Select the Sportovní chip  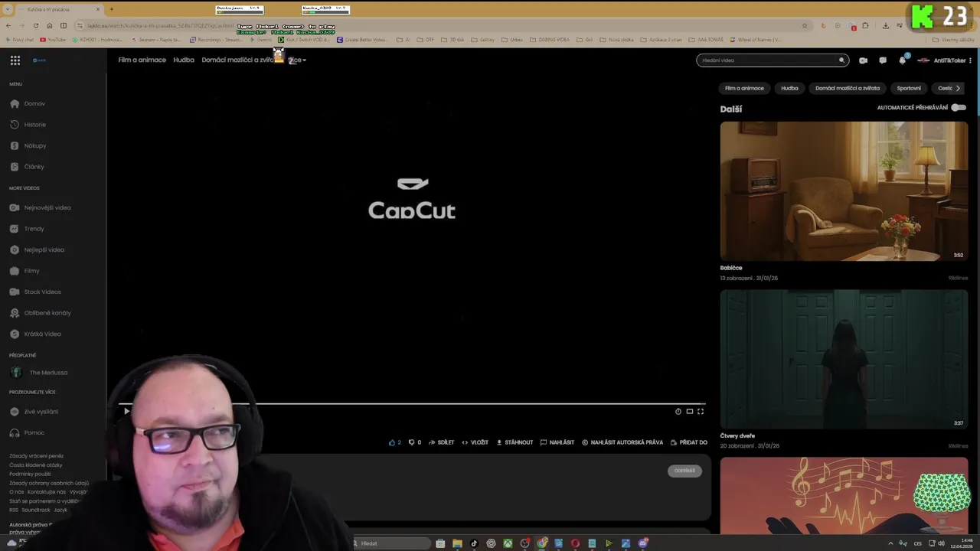[909, 88]
